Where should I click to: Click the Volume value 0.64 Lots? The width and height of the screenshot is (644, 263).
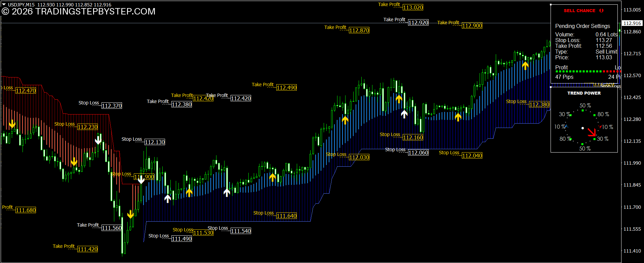click(x=606, y=34)
